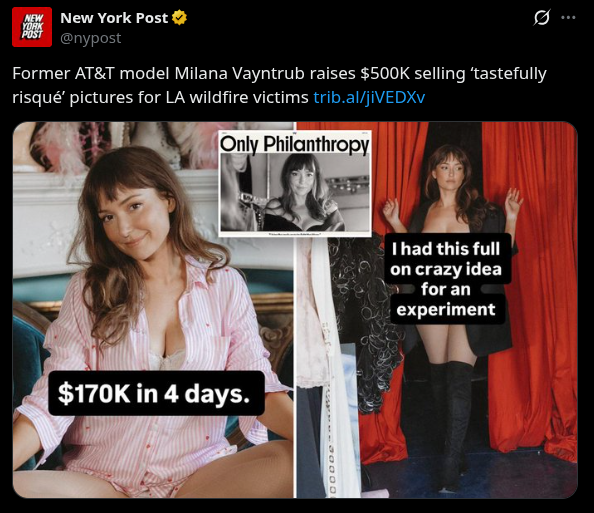Image resolution: width=594 pixels, height=513 pixels.
Task: Open the New York Post profile avatar
Action: pyautogui.click(x=32, y=27)
